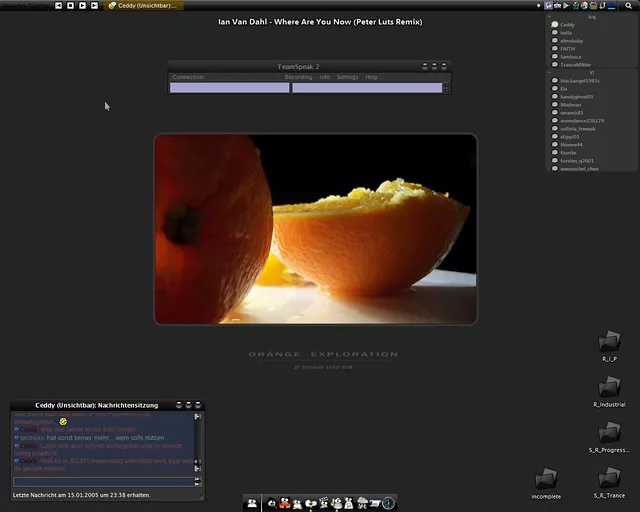Open the Settings menu in TeamSpeak 2

(x=347, y=77)
